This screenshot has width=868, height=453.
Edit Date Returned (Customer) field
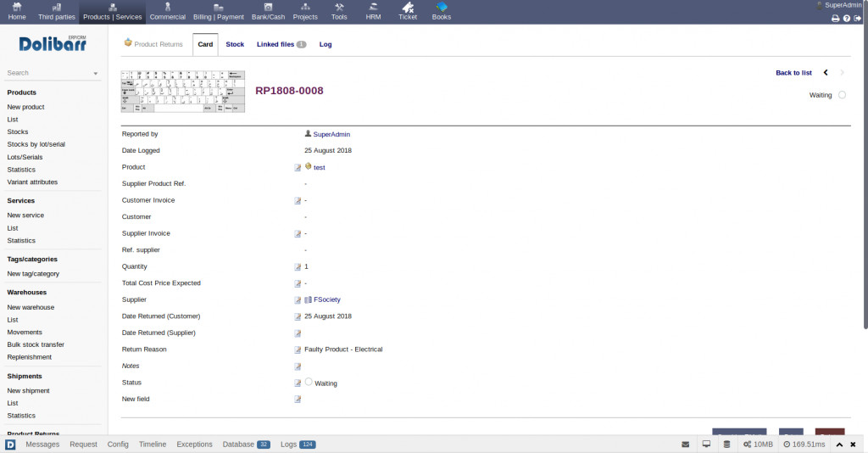coord(298,316)
